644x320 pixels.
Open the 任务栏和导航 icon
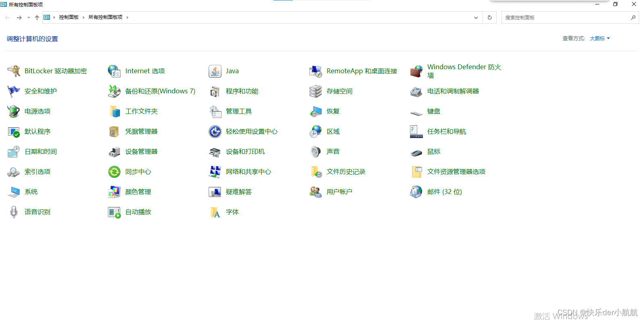[x=416, y=132]
